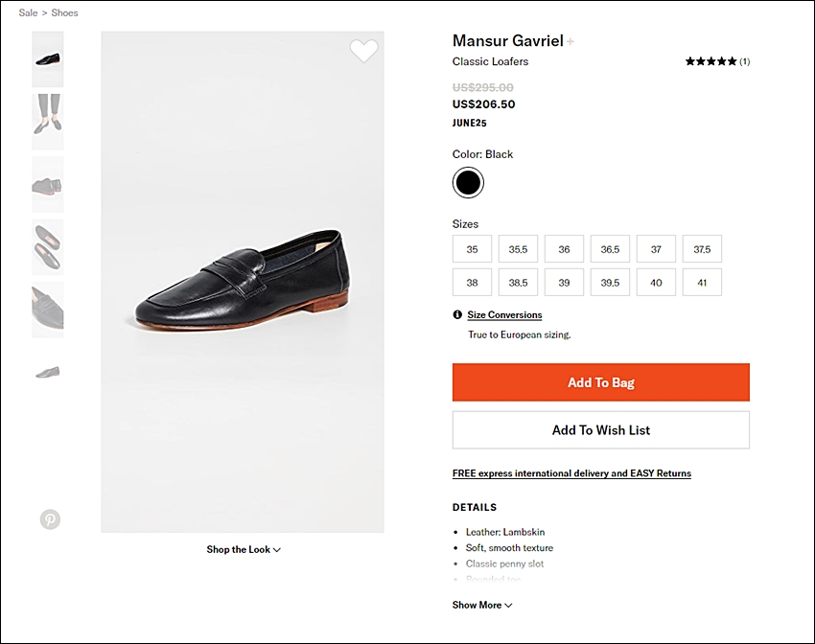View thumbnail of pair of loafers top view
The width and height of the screenshot is (815, 644).
point(48,246)
